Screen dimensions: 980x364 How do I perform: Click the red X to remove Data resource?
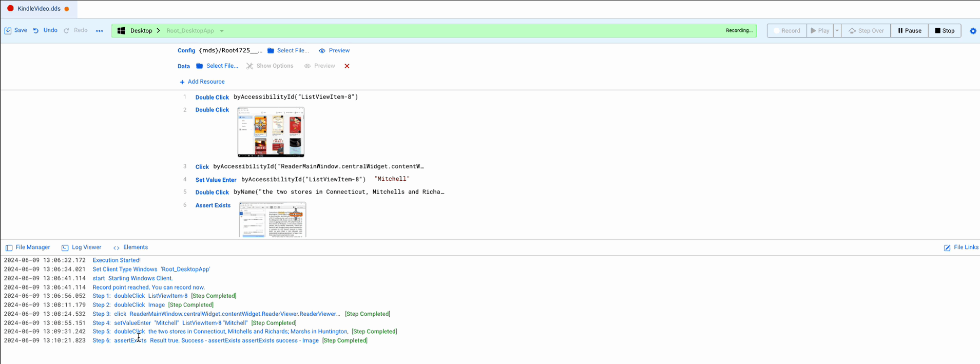(347, 66)
